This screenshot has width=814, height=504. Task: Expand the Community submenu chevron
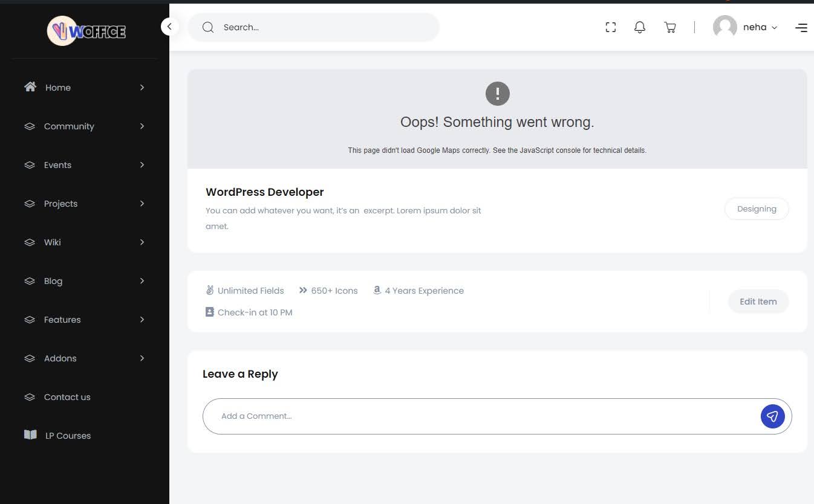[x=142, y=126]
